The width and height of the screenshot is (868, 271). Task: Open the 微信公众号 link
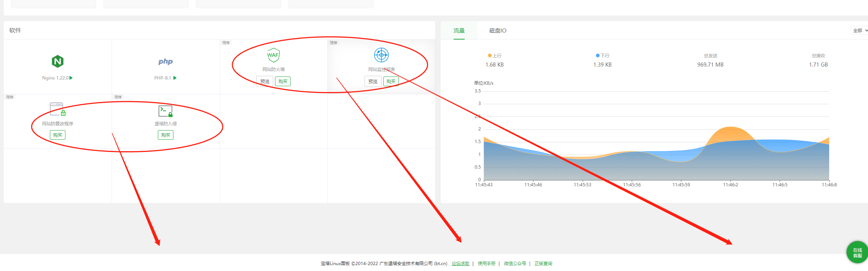[x=515, y=264]
